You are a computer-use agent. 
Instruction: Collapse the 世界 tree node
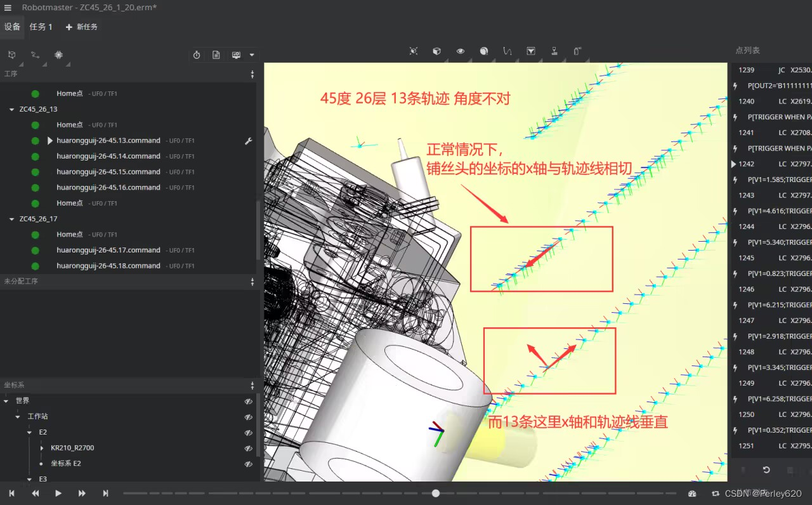pyautogui.click(x=6, y=401)
